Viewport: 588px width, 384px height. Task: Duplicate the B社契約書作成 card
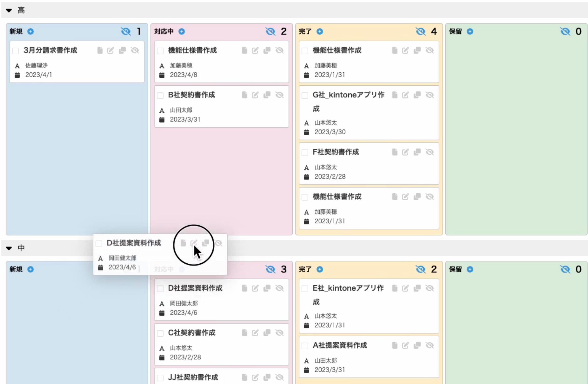coord(267,95)
